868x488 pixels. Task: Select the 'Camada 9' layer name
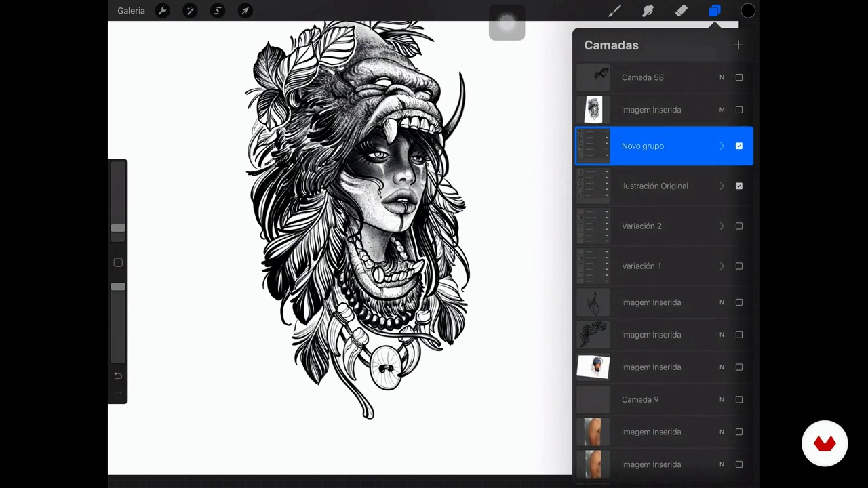(640, 399)
